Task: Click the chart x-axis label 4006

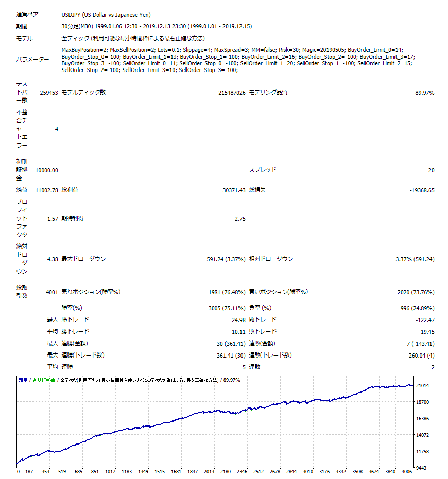Action: [407, 472]
